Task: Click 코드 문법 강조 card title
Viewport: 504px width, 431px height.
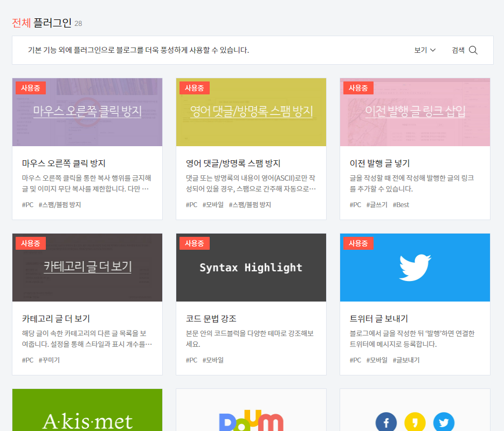Action: click(211, 319)
